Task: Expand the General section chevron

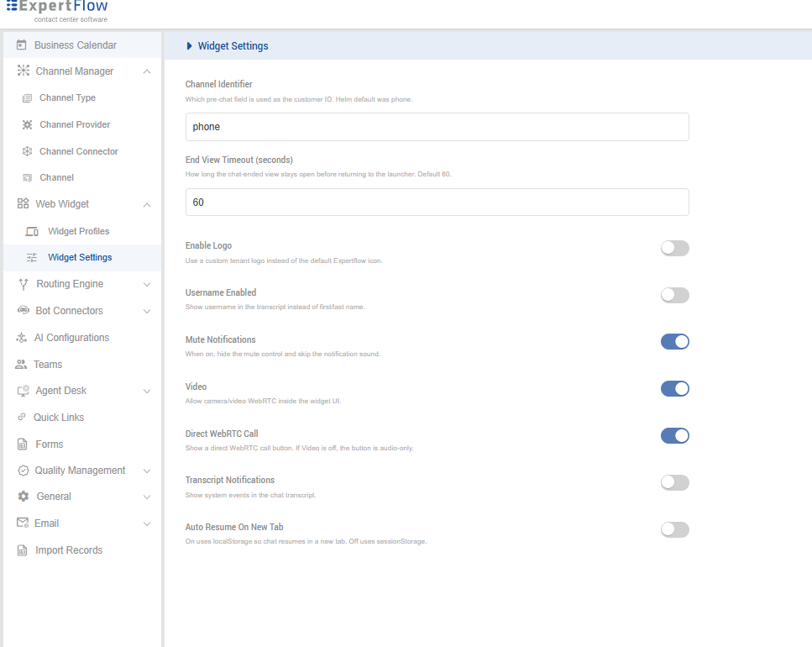Action: pyautogui.click(x=147, y=497)
